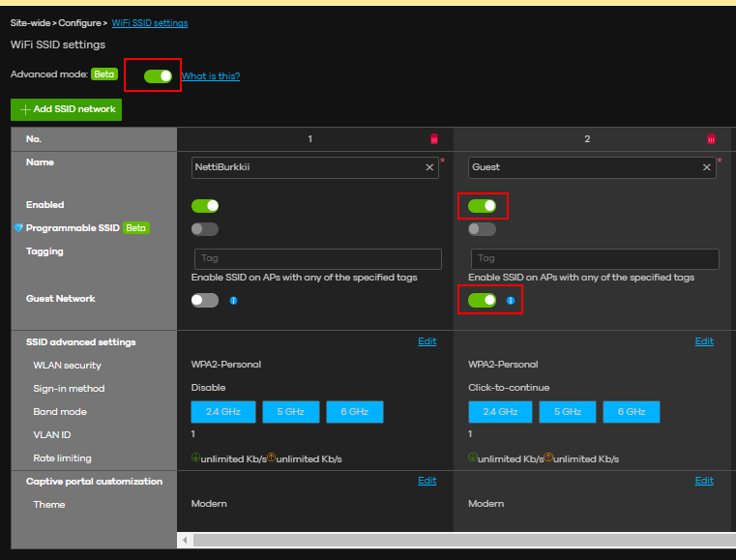Turn on Programmable SSID for NettiBurkkii
The width and height of the screenshot is (736, 560).
pyautogui.click(x=205, y=229)
